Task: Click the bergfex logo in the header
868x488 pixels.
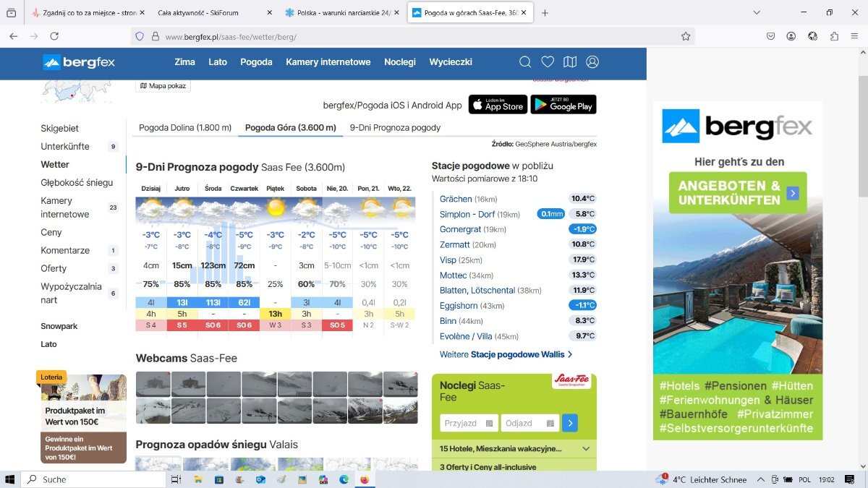Action: coord(79,62)
